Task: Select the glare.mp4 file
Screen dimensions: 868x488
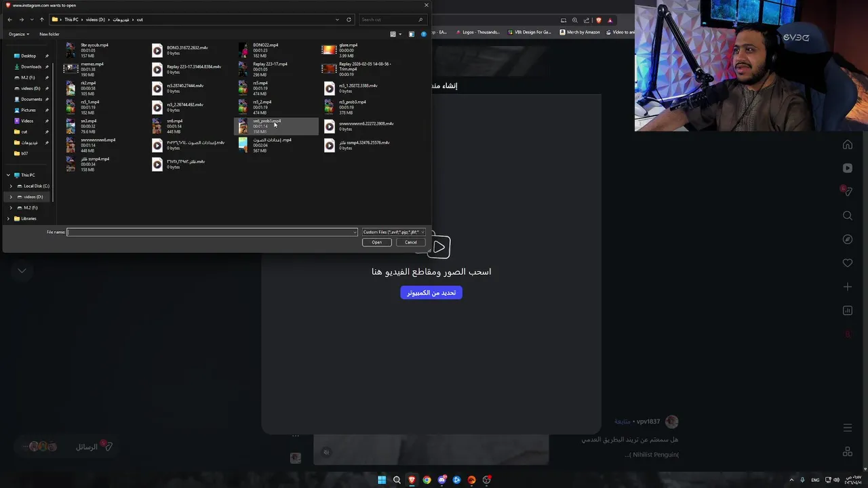Action: (340, 50)
